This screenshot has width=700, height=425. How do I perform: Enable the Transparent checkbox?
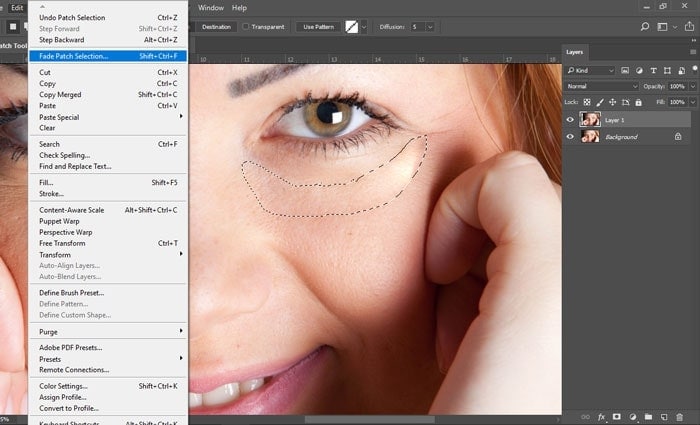tap(246, 27)
